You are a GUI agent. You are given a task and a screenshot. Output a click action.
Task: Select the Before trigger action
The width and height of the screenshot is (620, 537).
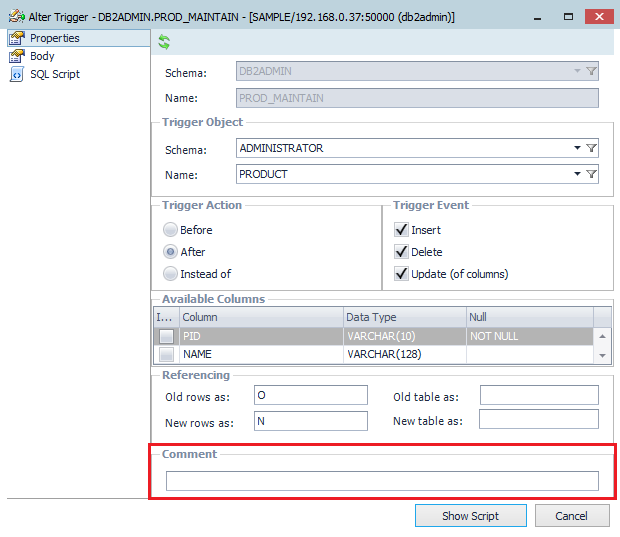point(170,230)
